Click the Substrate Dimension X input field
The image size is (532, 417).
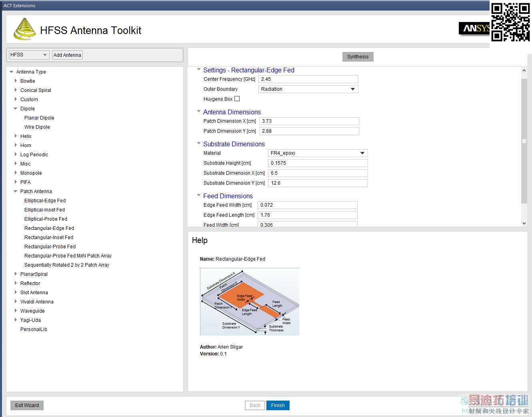[x=318, y=173]
